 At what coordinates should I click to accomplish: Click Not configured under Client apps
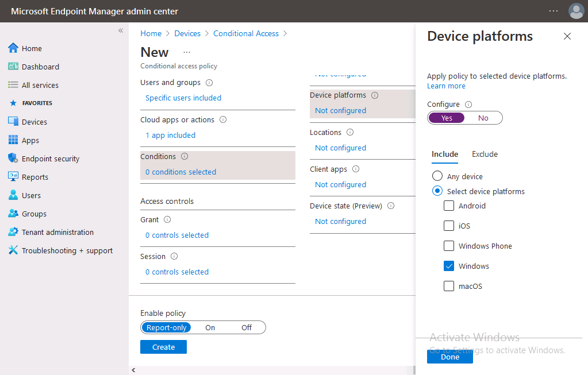(340, 185)
